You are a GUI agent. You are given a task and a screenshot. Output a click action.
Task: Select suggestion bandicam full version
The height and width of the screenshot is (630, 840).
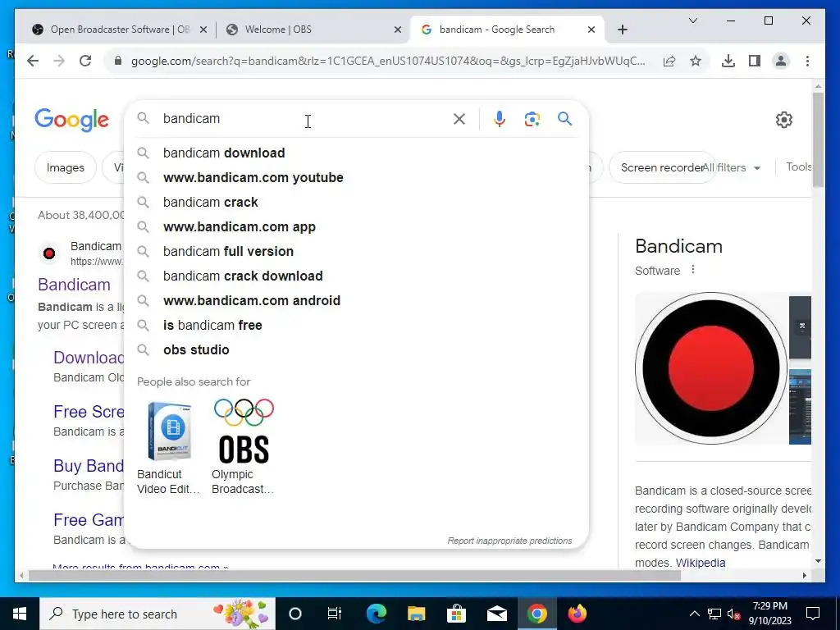click(356, 252)
